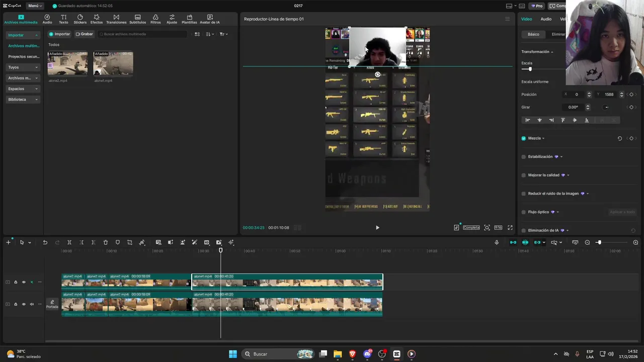Select Archivos multimedia in the sidebar
The height and width of the screenshot is (362, 644).
[24, 46]
